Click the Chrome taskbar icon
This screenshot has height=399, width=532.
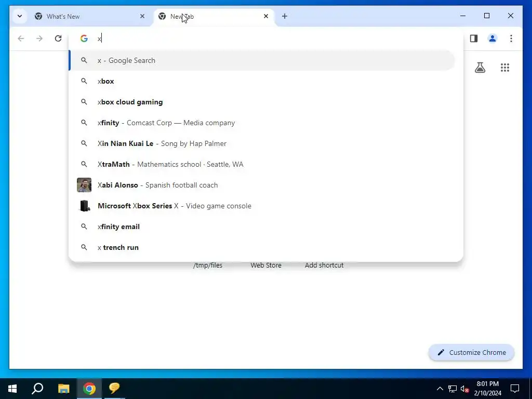[x=89, y=389]
